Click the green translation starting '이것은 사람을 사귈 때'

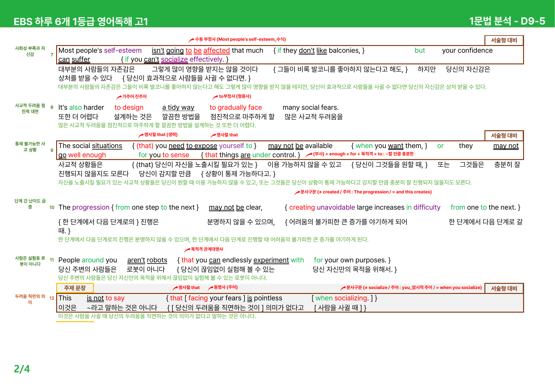pos(157,316)
